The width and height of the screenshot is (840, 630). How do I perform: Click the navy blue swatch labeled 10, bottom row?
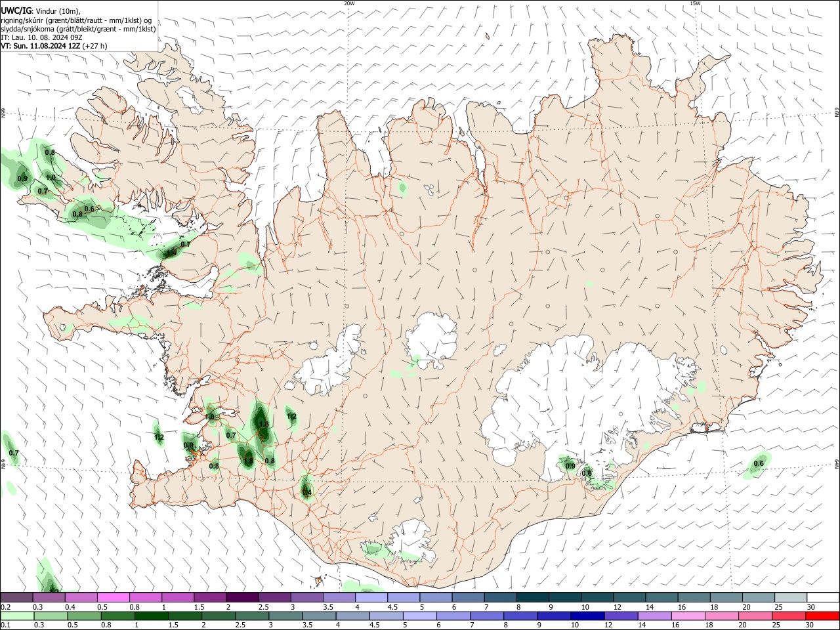[589, 616]
